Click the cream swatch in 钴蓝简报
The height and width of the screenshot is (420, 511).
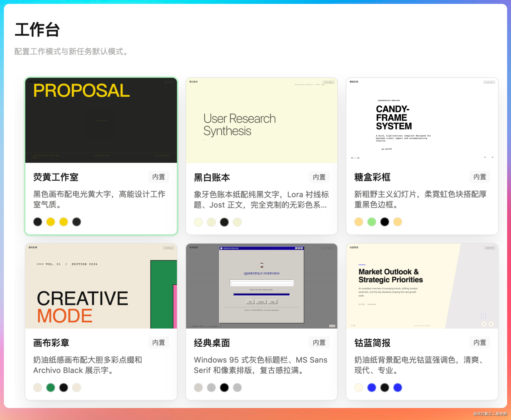359,388
